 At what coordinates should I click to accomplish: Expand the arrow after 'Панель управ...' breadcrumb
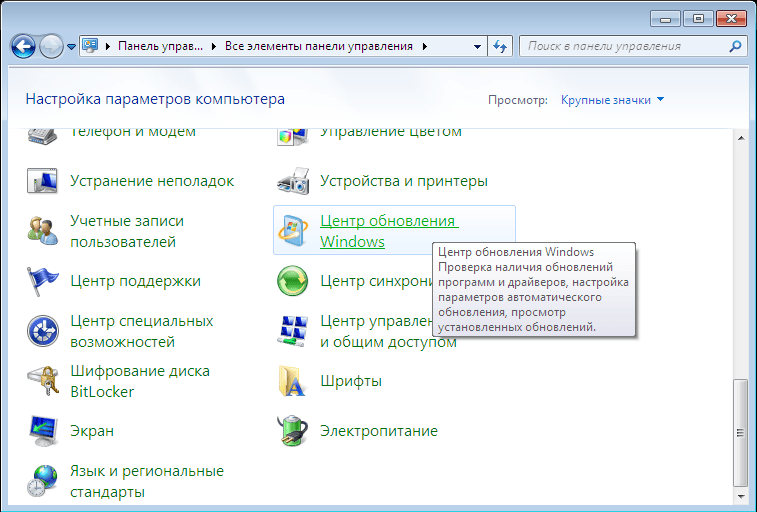click(213, 46)
